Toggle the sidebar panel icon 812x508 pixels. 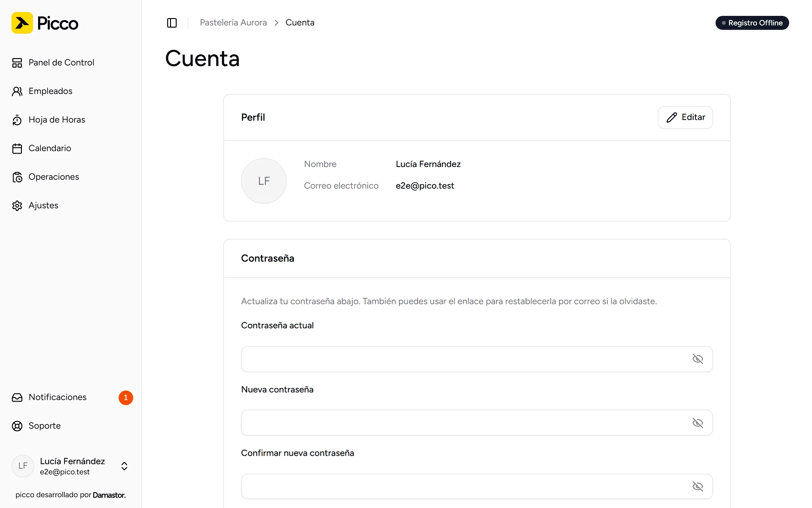tap(172, 23)
